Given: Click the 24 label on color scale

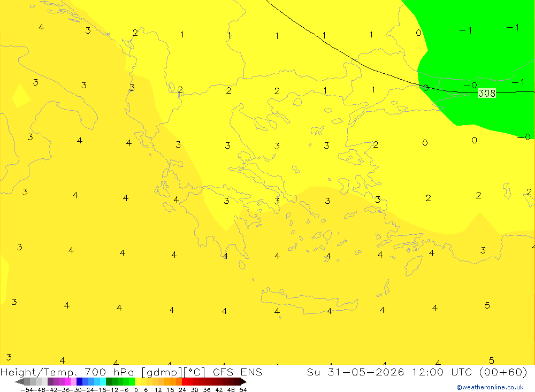Looking at the screenshot, I should [x=182, y=390].
